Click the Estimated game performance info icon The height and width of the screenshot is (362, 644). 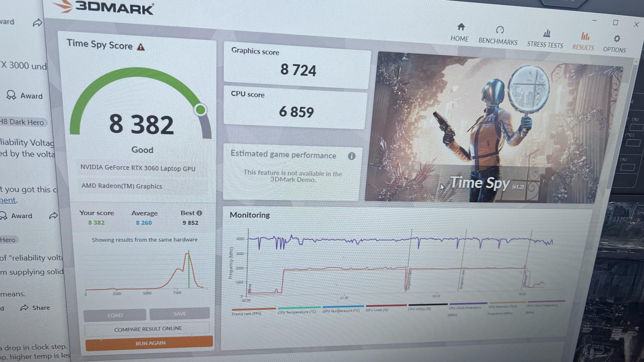coord(351,156)
